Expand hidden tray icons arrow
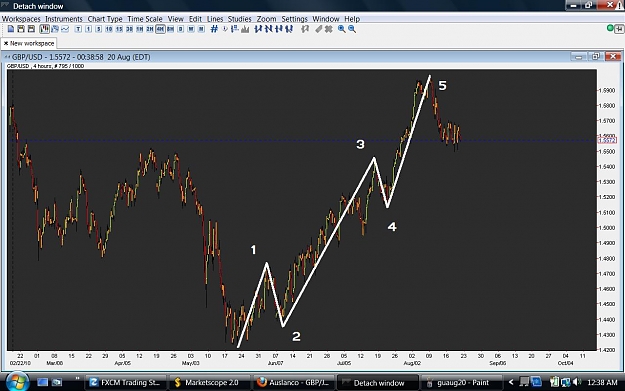 click(511, 382)
